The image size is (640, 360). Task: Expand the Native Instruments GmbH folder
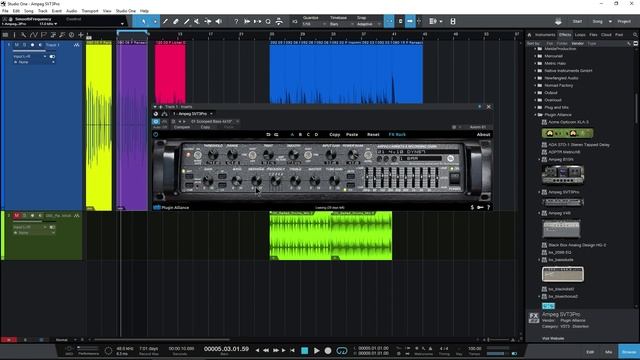[x=535, y=71]
